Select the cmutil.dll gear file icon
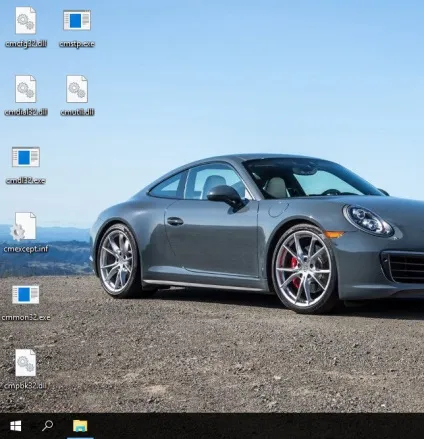The width and height of the screenshot is (424, 439). point(77,89)
